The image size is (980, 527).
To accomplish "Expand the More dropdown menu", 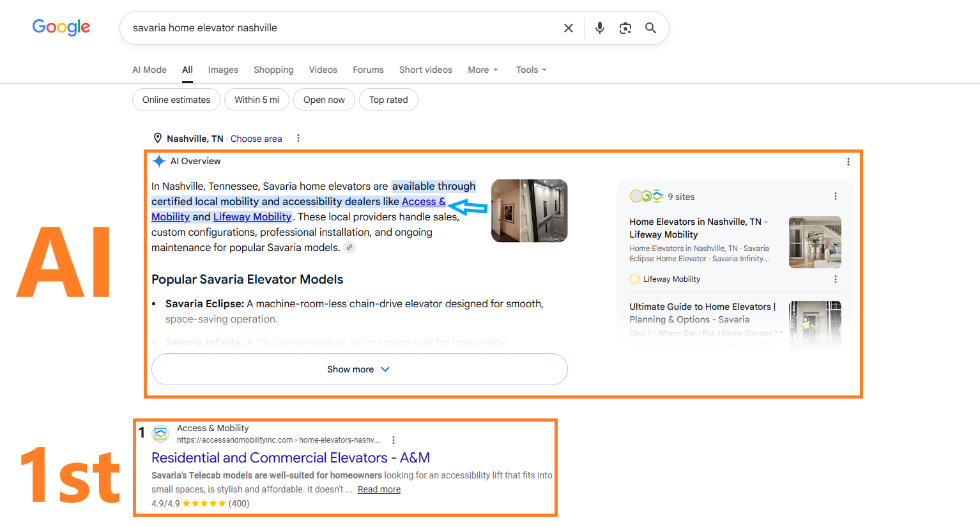I will coord(483,70).
